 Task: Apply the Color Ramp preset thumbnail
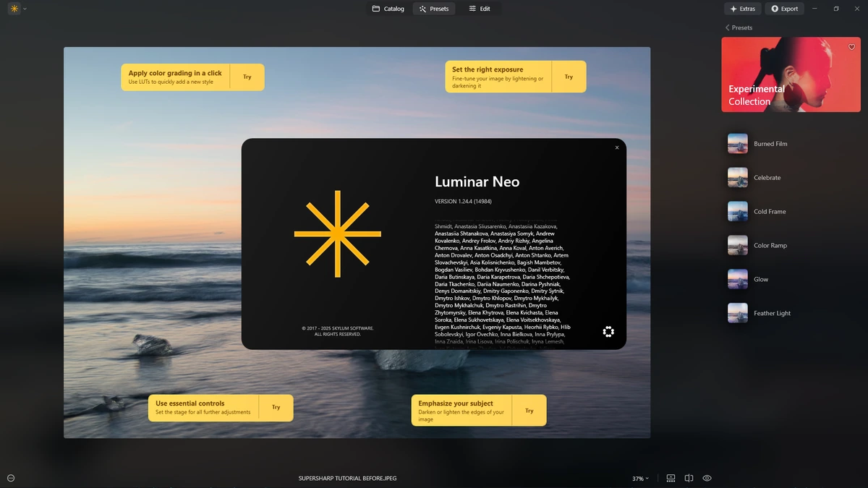pos(737,245)
